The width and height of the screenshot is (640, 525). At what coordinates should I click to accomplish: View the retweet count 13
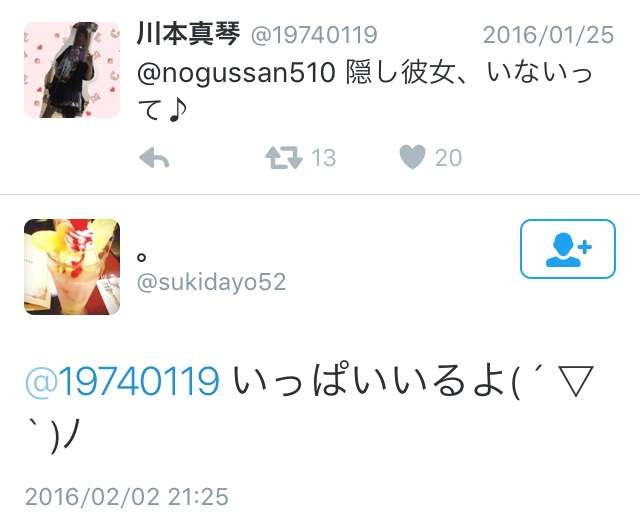pos(323,158)
